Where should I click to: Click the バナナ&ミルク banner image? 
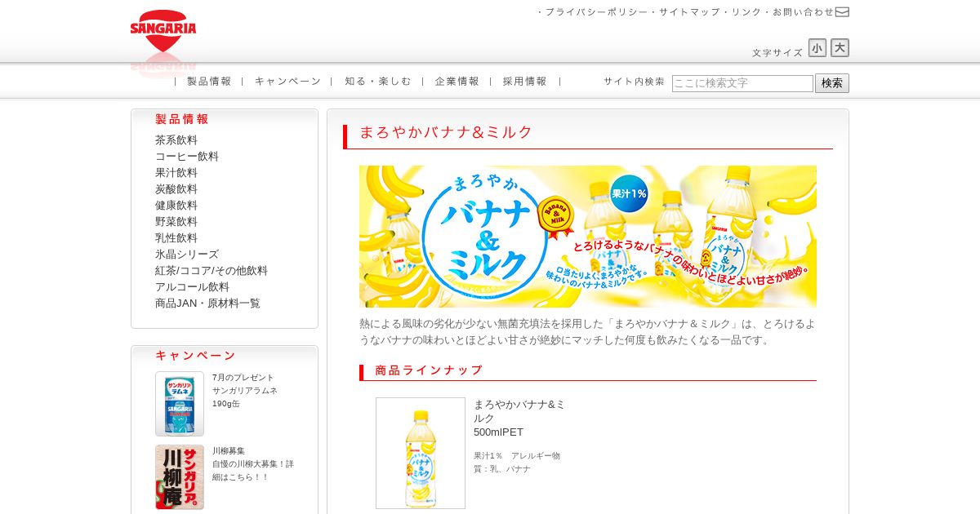588,237
